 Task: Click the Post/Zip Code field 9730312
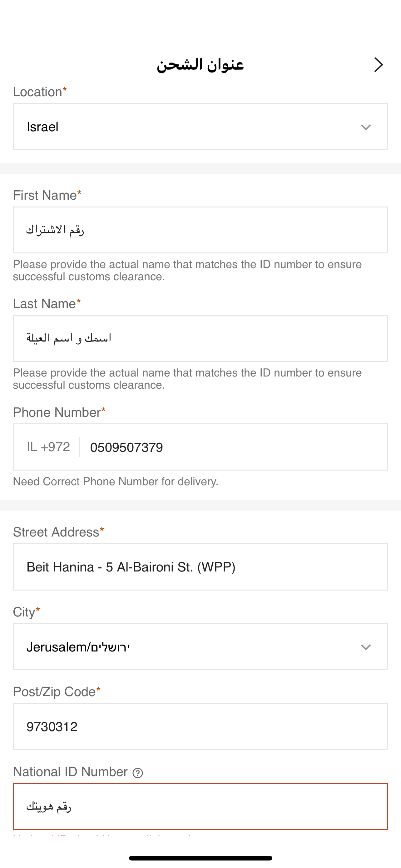[x=200, y=726]
